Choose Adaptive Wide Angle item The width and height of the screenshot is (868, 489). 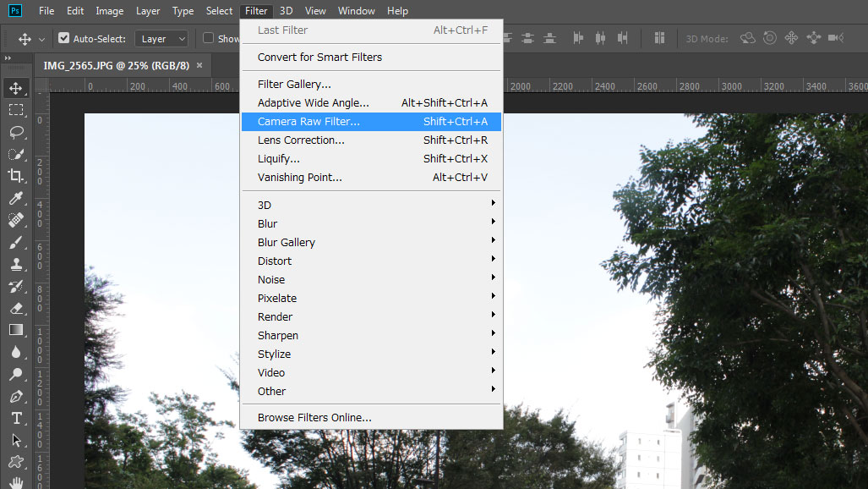tap(371, 102)
